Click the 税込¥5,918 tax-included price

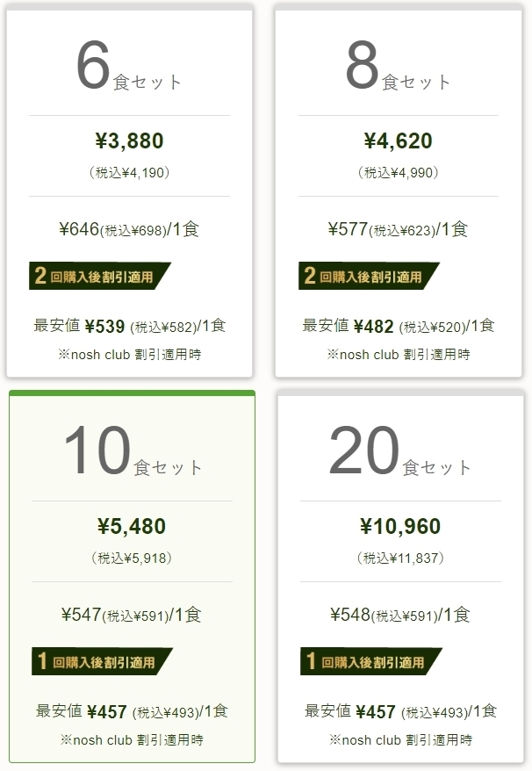tap(132, 558)
